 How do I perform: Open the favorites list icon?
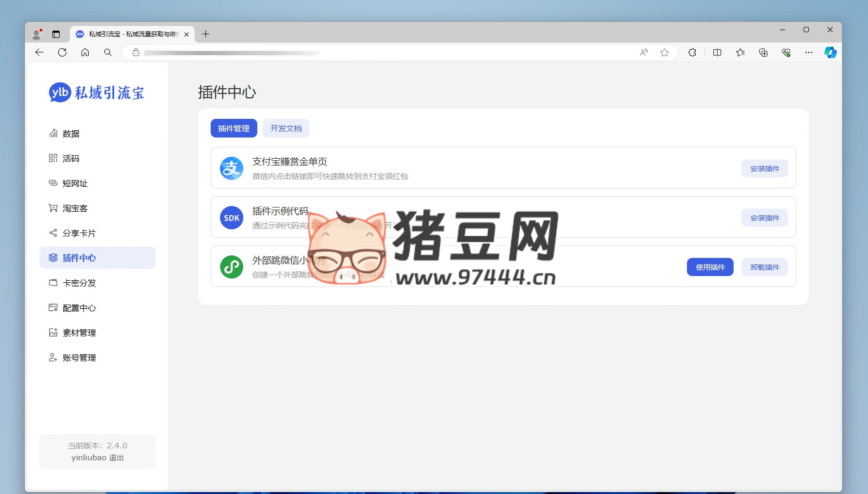pyautogui.click(x=740, y=52)
